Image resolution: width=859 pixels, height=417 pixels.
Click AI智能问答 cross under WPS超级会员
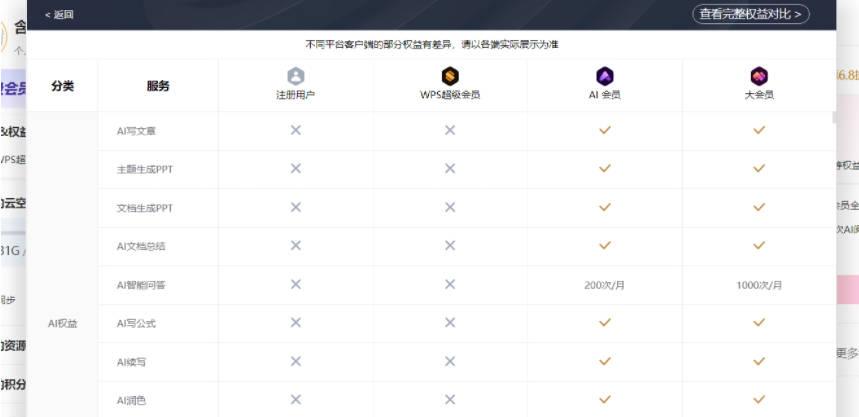click(x=450, y=284)
